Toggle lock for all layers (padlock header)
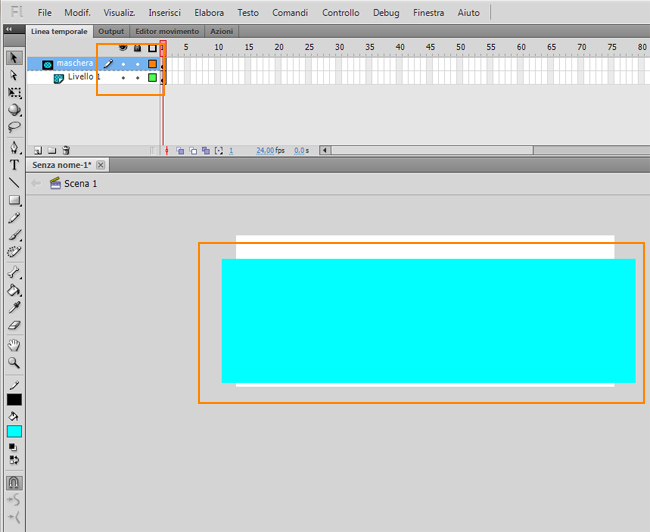 pos(138,48)
